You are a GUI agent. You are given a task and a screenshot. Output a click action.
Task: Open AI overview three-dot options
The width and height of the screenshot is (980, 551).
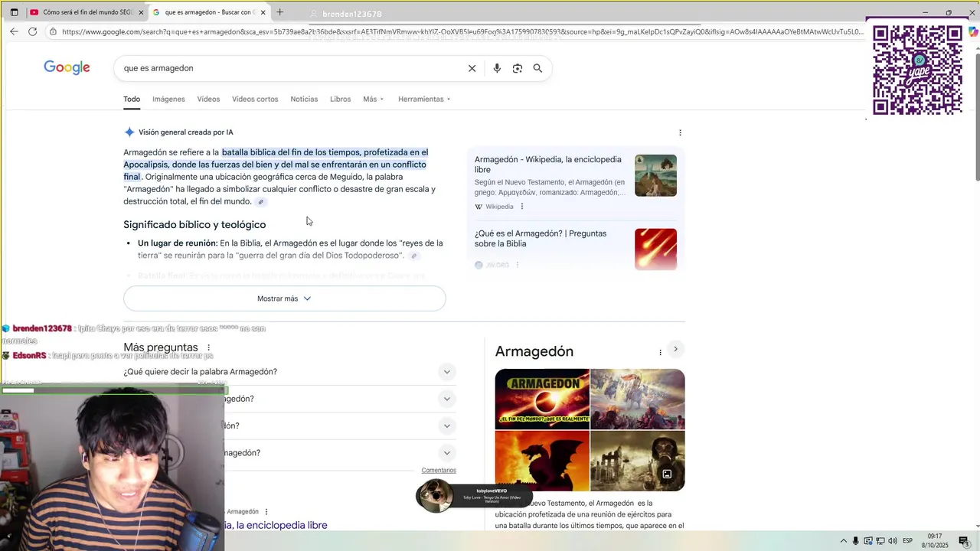tap(680, 132)
